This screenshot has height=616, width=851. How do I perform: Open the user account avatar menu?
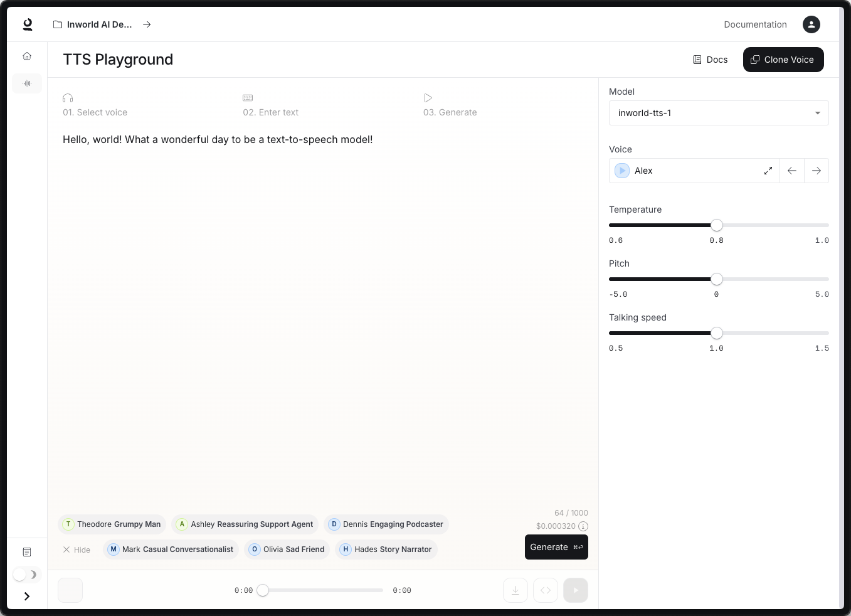(x=811, y=24)
